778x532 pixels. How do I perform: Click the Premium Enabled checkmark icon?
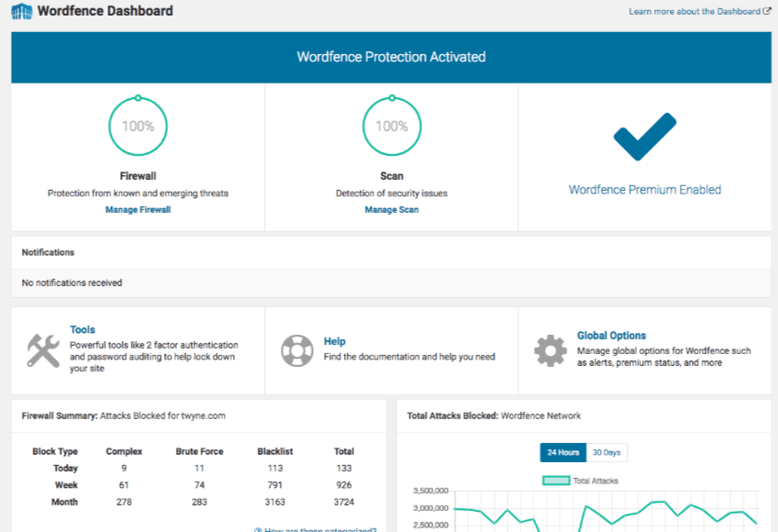(645, 137)
